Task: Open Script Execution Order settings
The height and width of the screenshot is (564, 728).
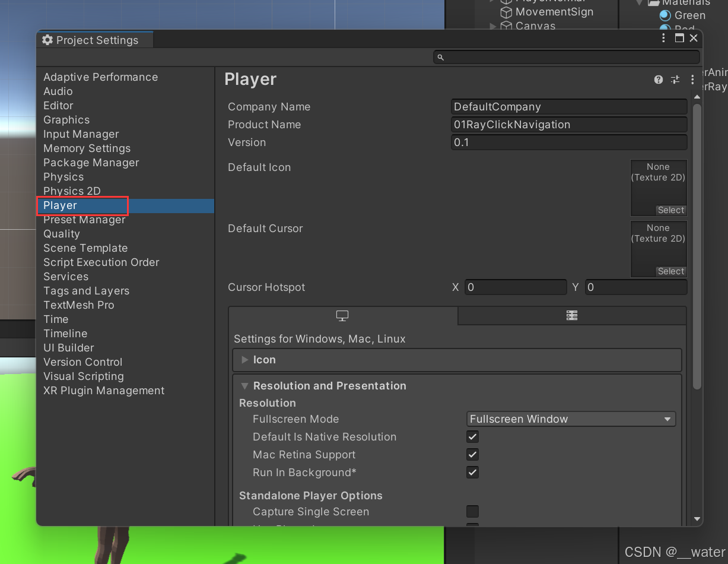Action: click(101, 262)
